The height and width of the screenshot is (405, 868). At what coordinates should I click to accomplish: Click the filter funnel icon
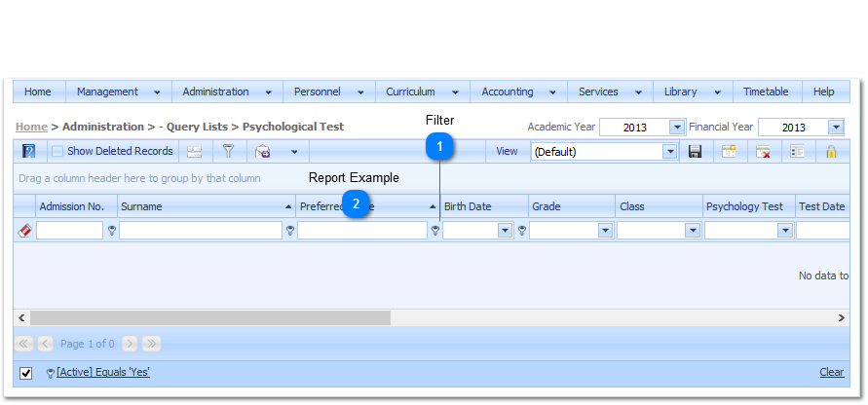228,152
